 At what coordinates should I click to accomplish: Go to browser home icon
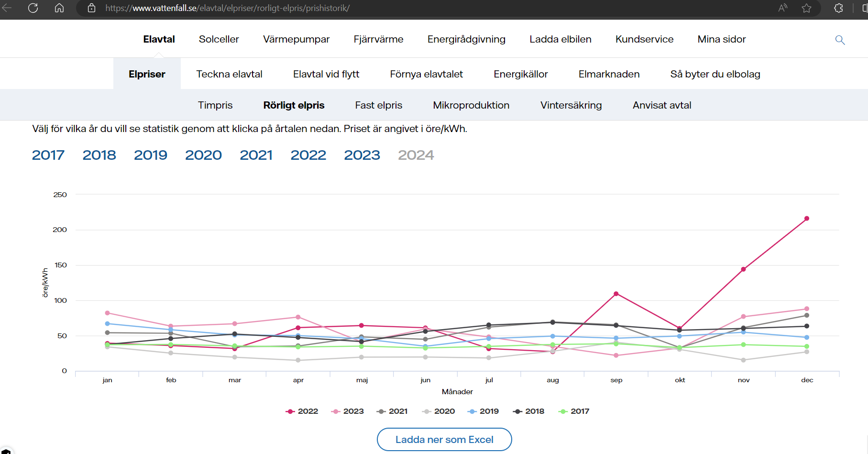pyautogui.click(x=59, y=8)
